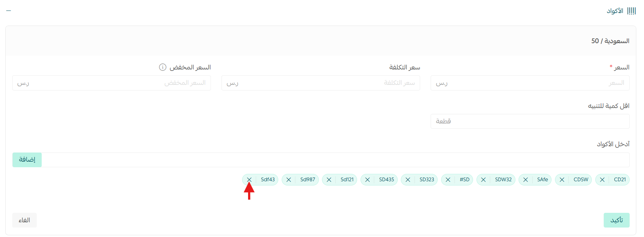Delete the CDSW code chip
The height and width of the screenshot is (237, 644).
click(562, 180)
